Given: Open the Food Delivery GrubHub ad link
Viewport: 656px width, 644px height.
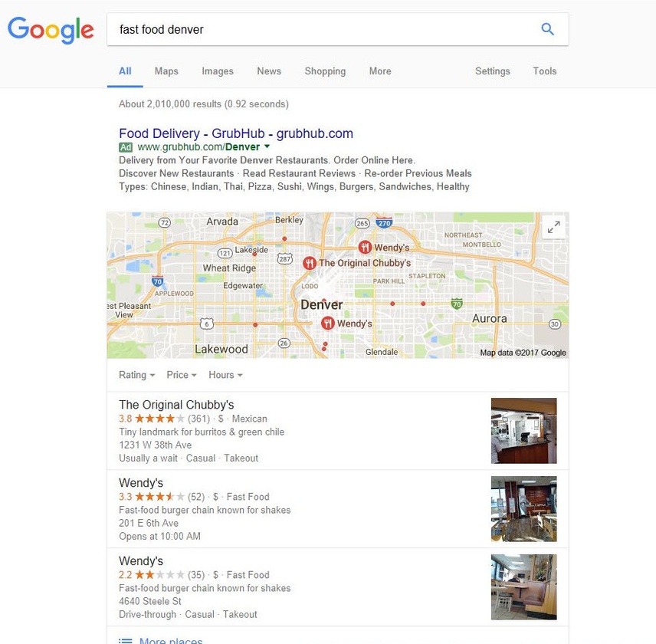Looking at the screenshot, I should [236, 133].
